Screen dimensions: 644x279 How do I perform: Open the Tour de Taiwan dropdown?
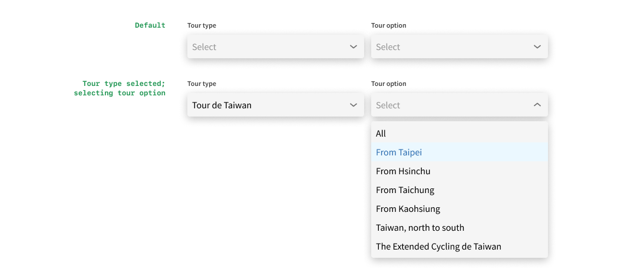coord(276,105)
